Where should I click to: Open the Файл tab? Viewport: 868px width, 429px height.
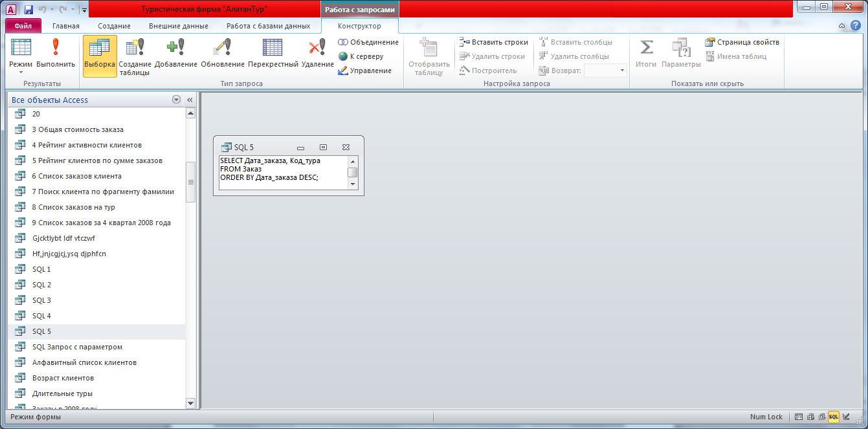(x=23, y=26)
